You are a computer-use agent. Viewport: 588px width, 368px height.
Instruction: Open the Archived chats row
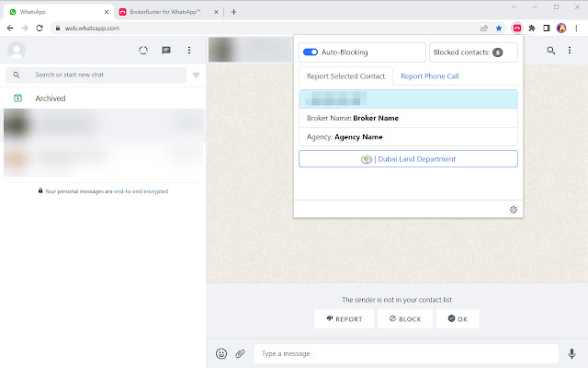(x=103, y=98)
